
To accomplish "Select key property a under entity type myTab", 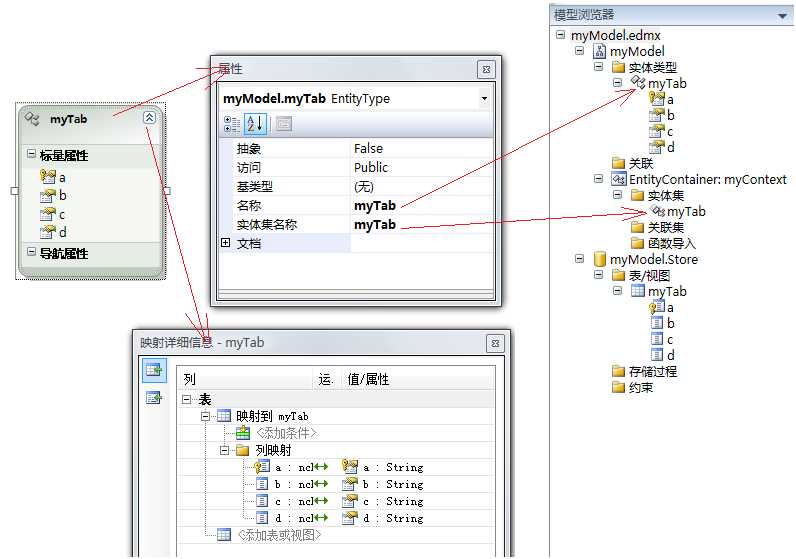I will (662, 99).
